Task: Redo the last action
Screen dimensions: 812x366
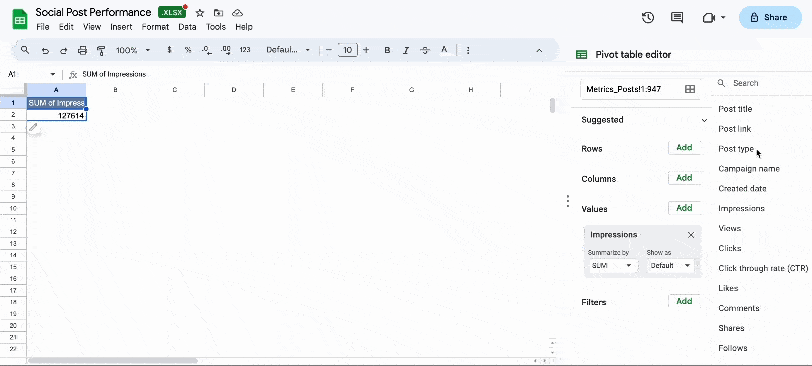Action: [x=64, y=50]
